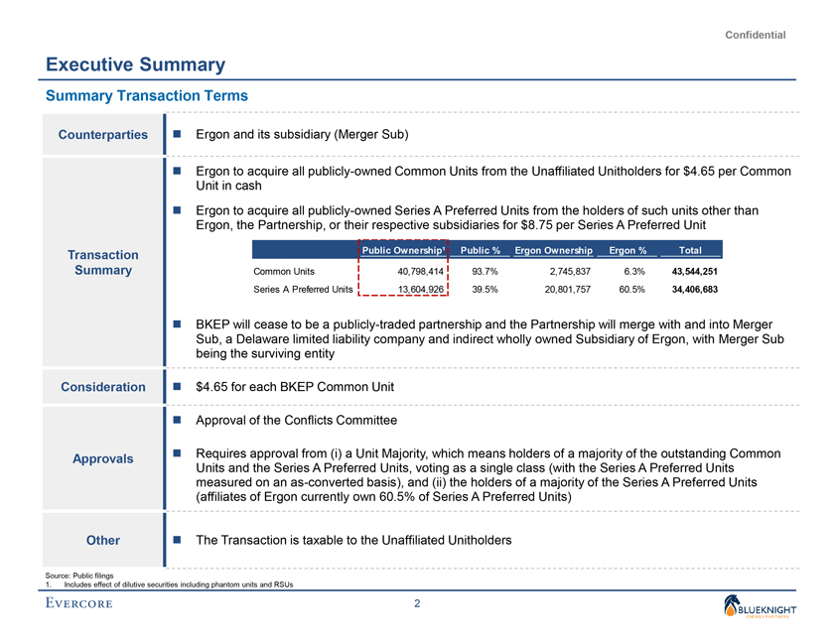Image resolution: width=834 pixels, height=644 pixels.
Task: Click the page number 2 in the footer
Action: pyautogui.click(x=417, y=605)
